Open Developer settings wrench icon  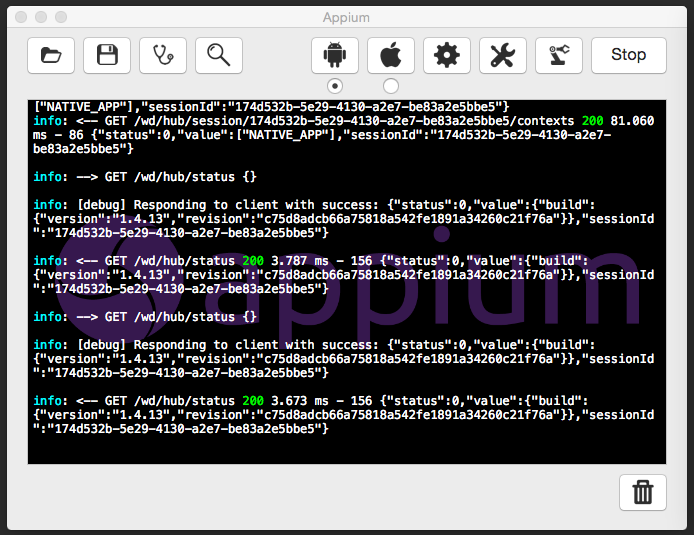tap(503, 55)
